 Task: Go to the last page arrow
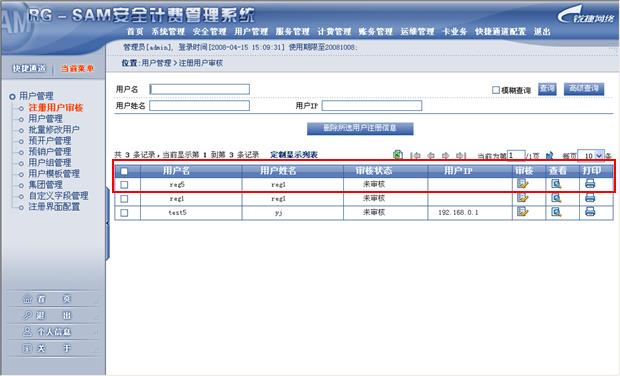point(461,156)
